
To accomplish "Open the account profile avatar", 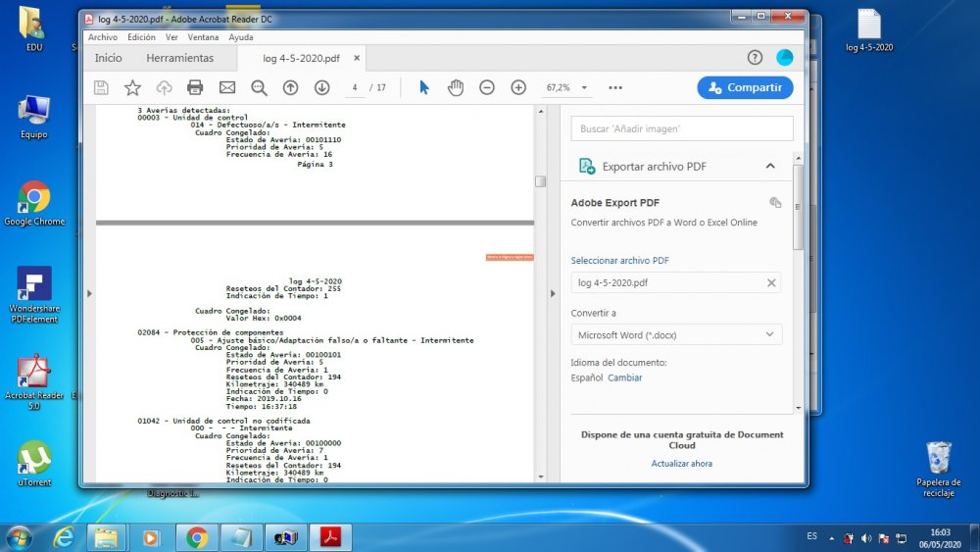I will pos(784,58).
